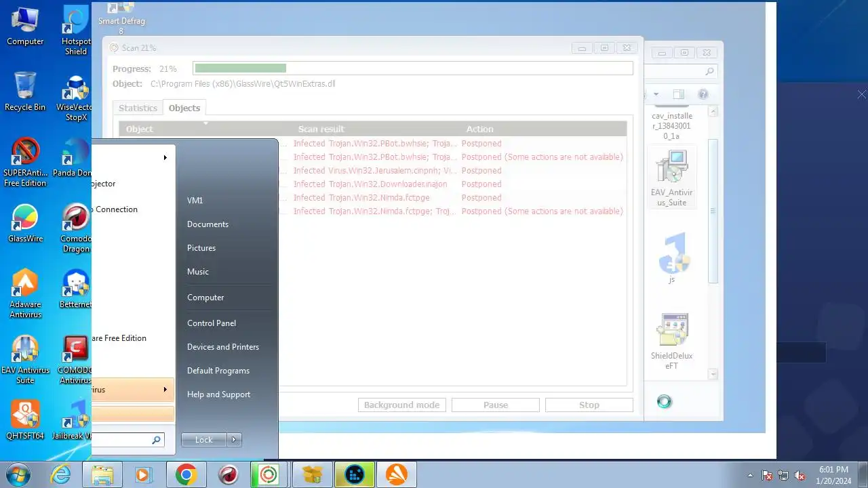Open Windows Media Player from the taskbar

(x=143, y=474)
